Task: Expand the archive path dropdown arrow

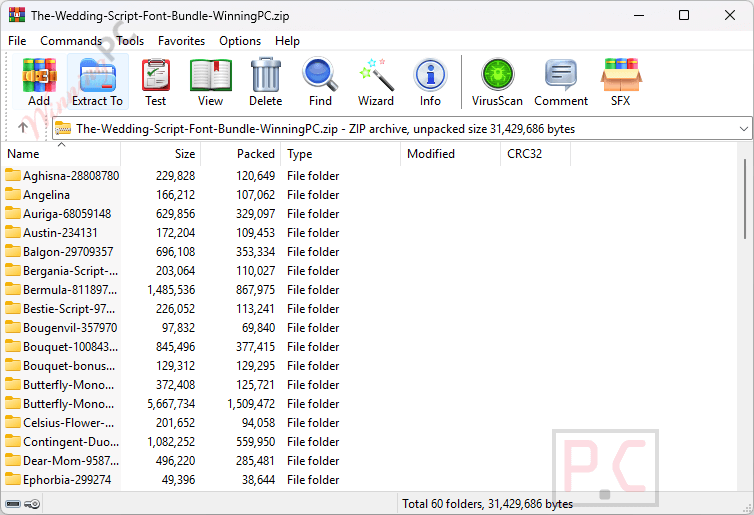Action: (743, 128)
